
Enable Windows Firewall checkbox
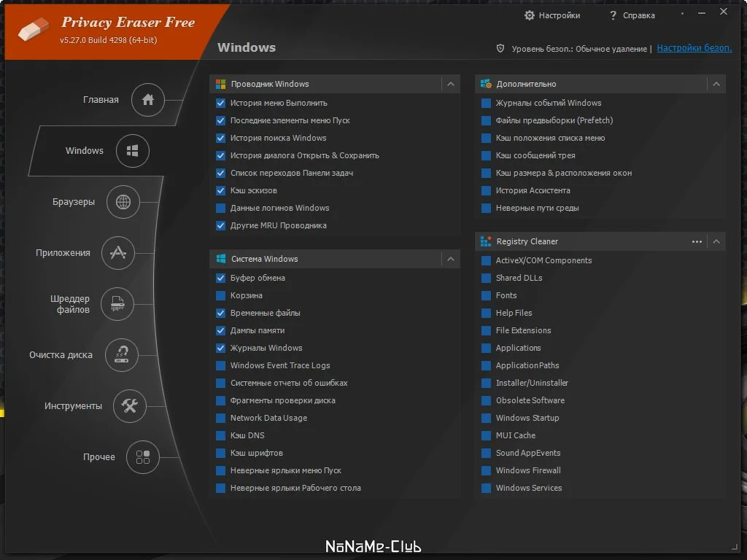486,470
